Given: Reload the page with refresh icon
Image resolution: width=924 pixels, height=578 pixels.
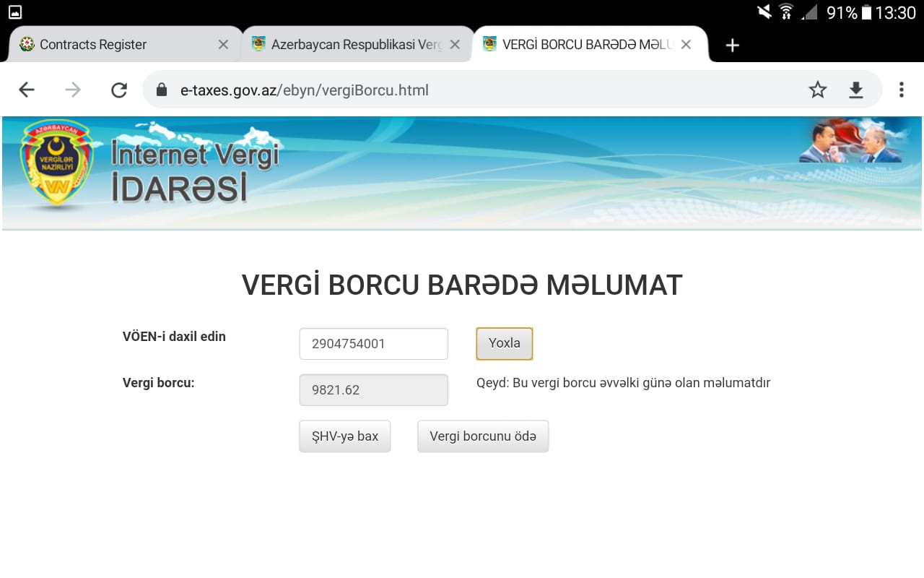Looking at the screenshot, I should [119, 90].
